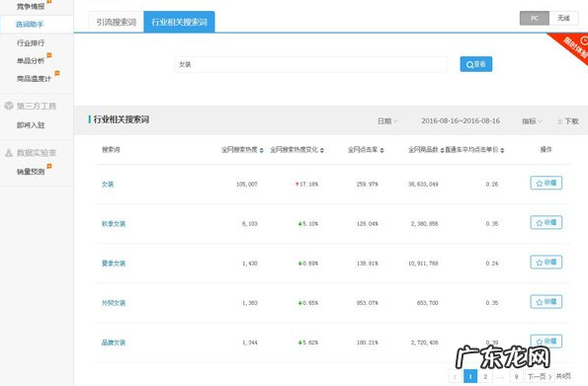Download the search word data
This screenshot has height=386, width=588.
[x=567, y=121]
